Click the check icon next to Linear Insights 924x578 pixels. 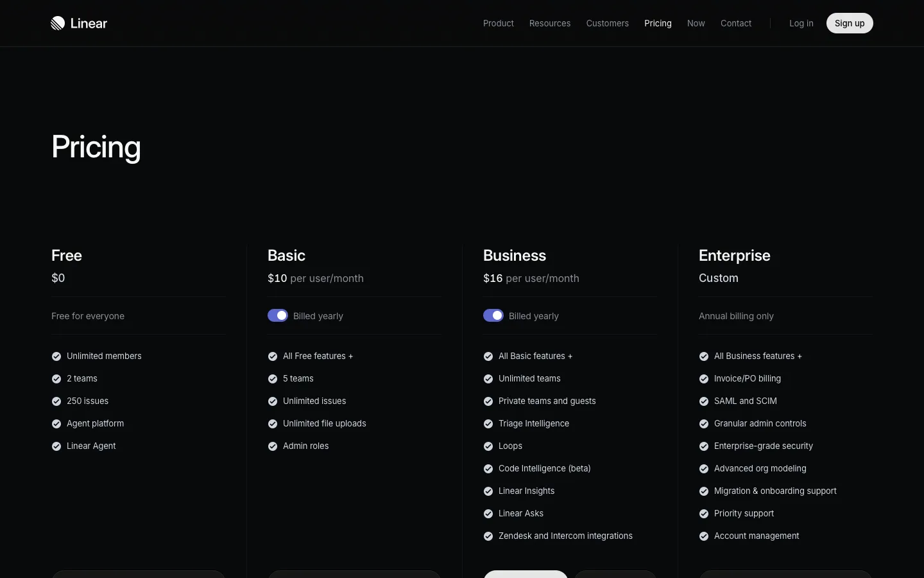488,491
